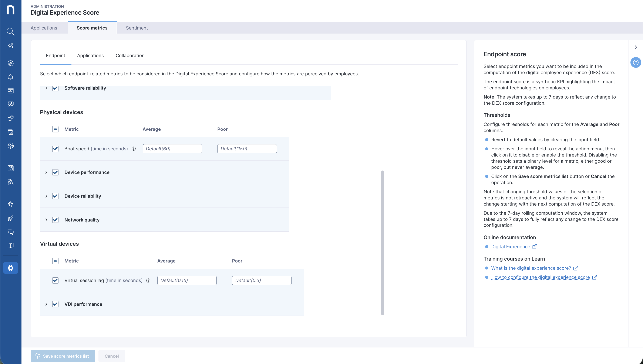Uncheck the Boot speed checkbox
The width and height of the screenshot is (643, 364).
55,149
